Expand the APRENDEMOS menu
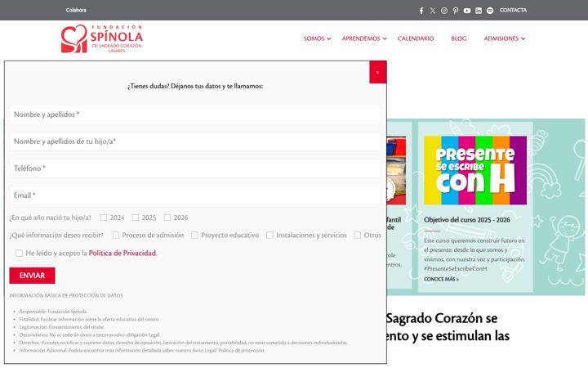This screenshot has height=368, width=588. [363, 38]
